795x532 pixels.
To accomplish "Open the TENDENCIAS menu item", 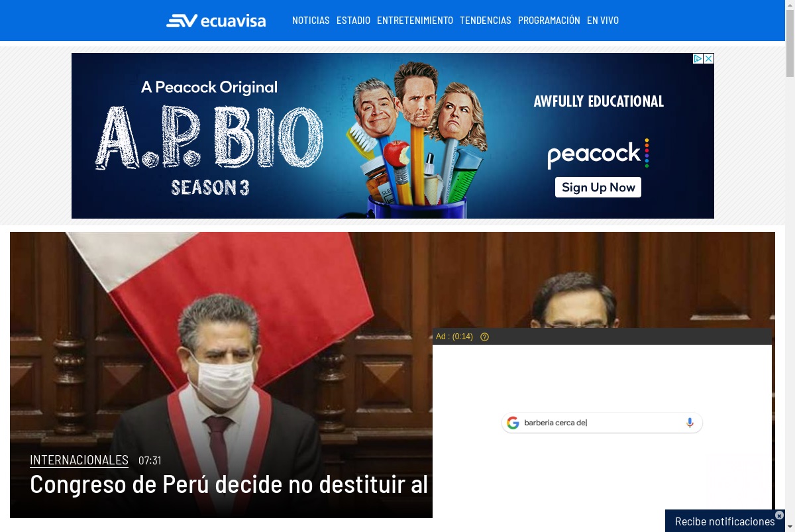I will 486,21.
